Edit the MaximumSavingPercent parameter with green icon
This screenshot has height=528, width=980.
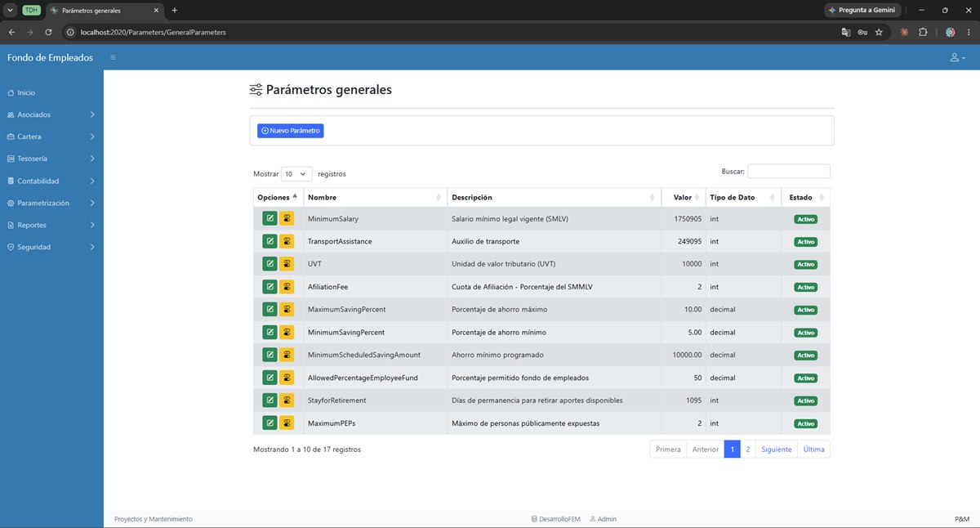[x=269, y=309]
